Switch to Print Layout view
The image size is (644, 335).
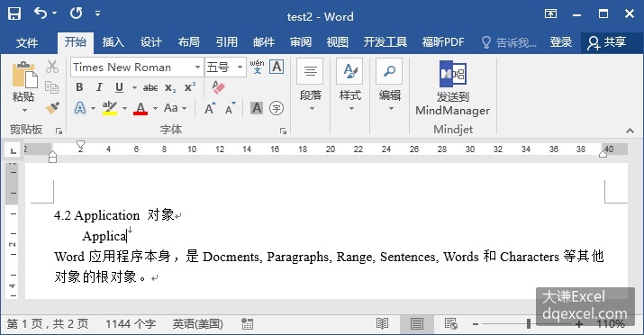pyautogui.click(x=416, y=324)
